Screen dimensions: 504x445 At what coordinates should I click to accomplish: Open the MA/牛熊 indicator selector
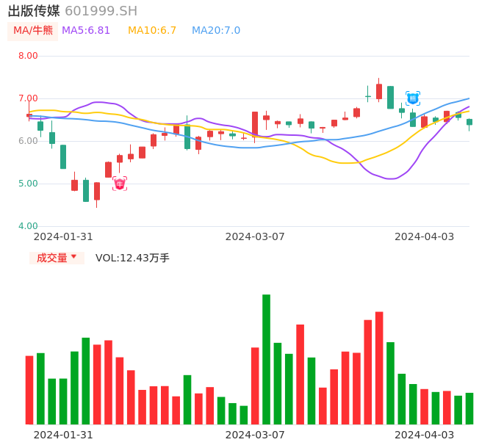click(33, 31)
